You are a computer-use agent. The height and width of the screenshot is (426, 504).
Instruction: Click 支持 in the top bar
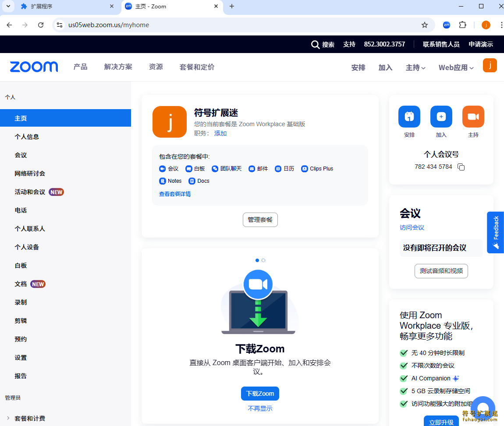click(349, 44)
